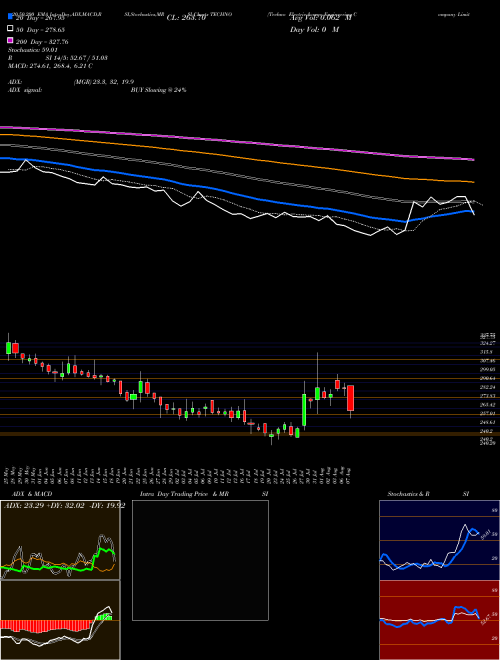Click the last large red candlestick
Image resolution: width=500 pixels, height=660 pixels.
point(350,398)
